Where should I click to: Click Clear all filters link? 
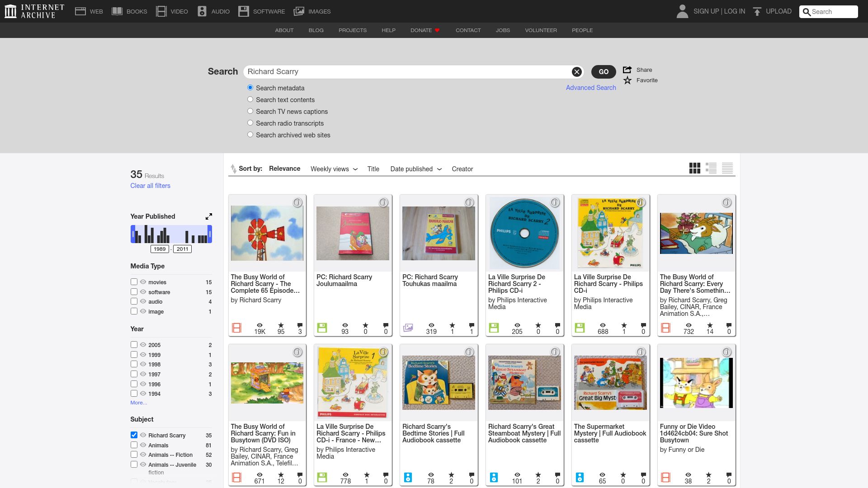point(151,186)
